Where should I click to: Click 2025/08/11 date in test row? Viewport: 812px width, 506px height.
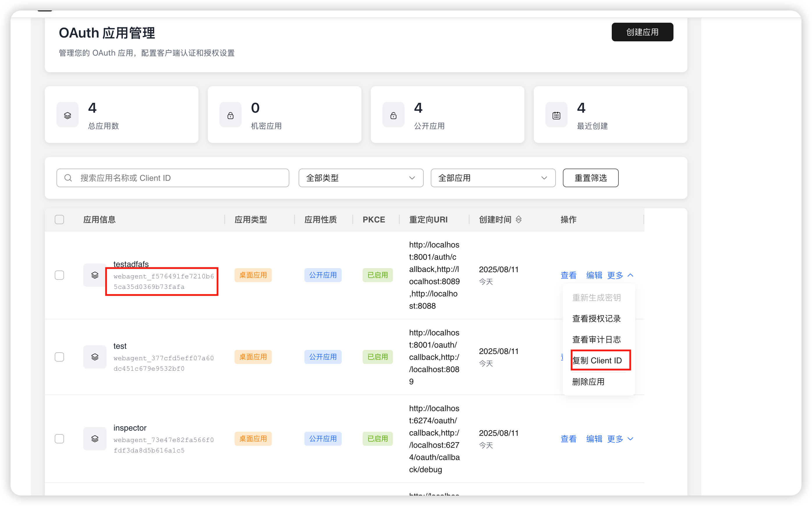(499, 351)
